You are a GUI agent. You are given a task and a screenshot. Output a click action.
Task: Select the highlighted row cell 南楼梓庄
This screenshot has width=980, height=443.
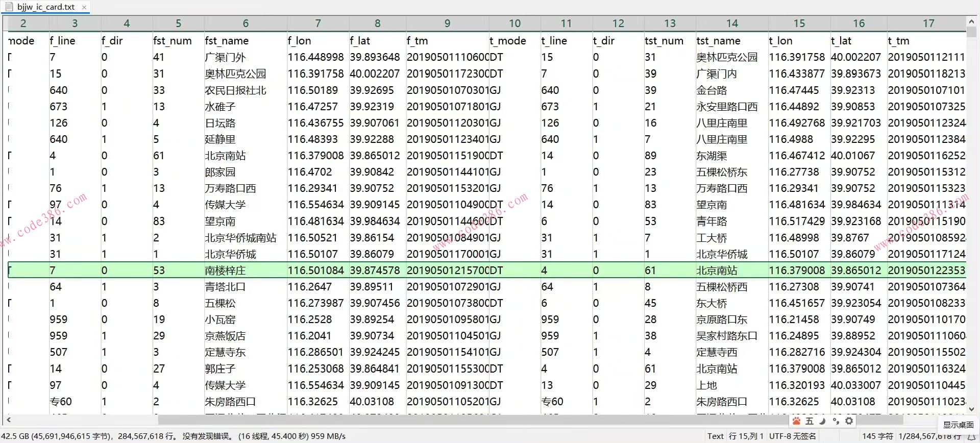[225, 270]
